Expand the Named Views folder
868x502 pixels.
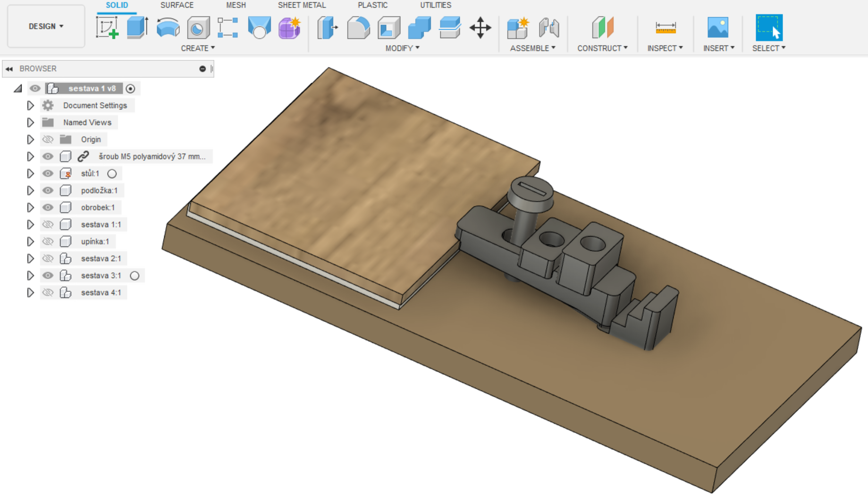30,122
